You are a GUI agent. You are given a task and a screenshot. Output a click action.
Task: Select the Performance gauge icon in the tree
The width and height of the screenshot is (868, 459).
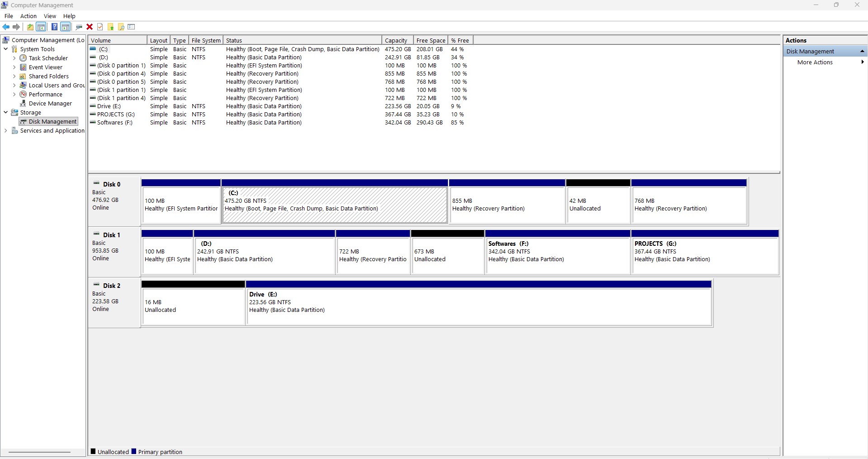[x=23, y=94]
